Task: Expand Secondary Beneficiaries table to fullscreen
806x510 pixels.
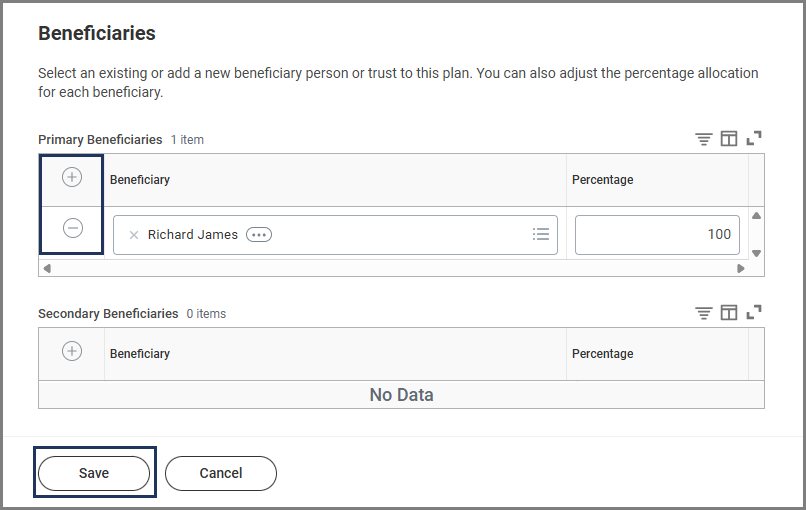Action: 754,313
